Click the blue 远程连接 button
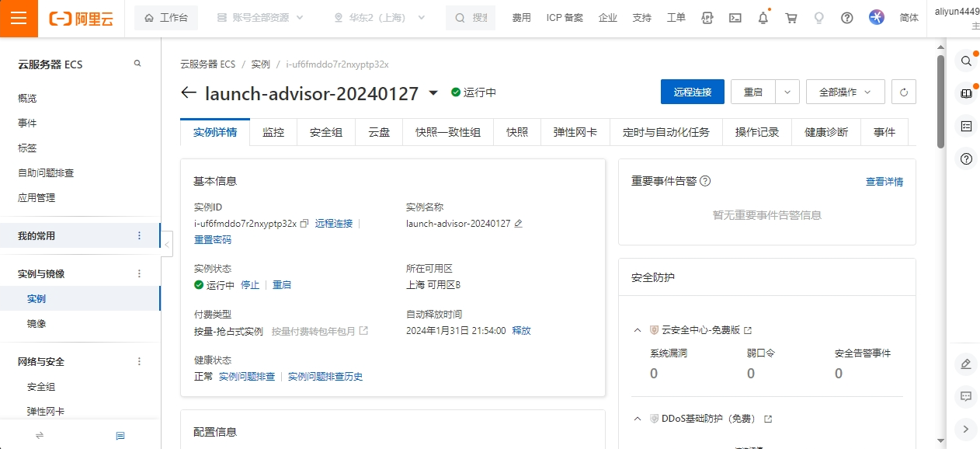 (x=692, y=92)
